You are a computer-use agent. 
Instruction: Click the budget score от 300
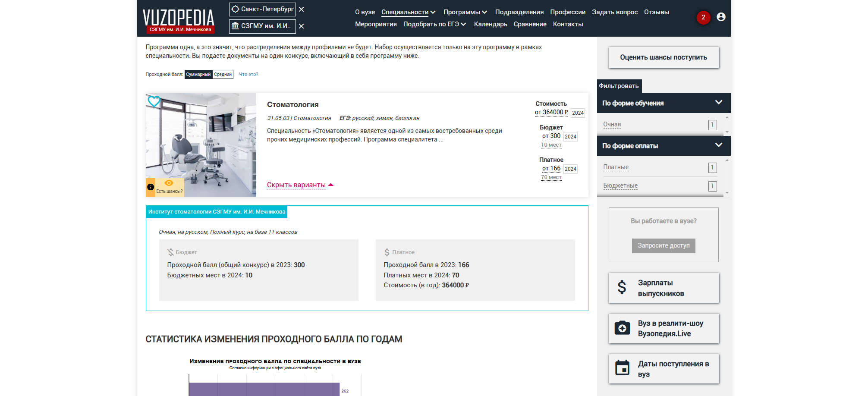pyautogui.click(x=551, y=136)
